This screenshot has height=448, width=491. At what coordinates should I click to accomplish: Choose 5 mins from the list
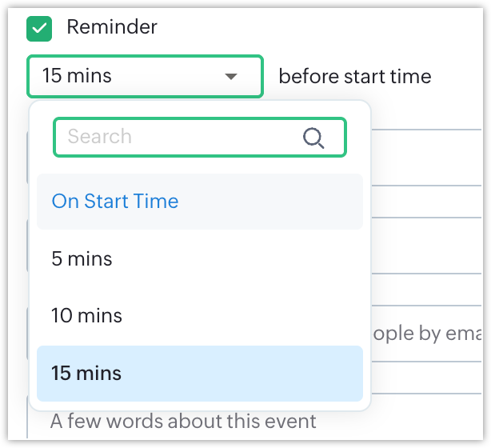pos(200,258)
